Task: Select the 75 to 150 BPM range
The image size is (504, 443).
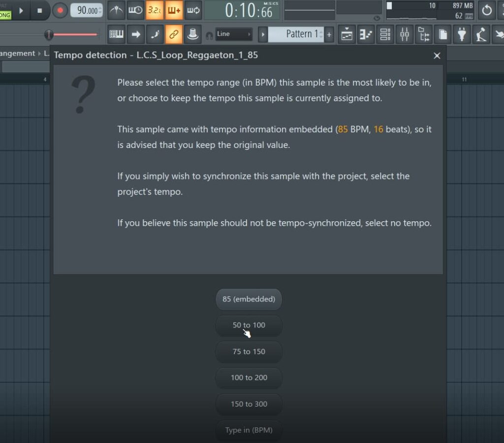Action: (x=249, y=352)
